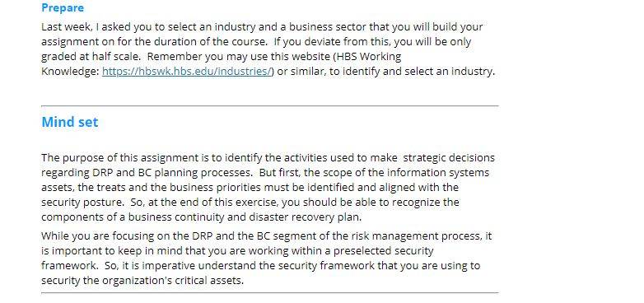Click the horizontal divider above Mind set
Image resolution: width=644 pixels, height=303 pixels.
[270, 106]
